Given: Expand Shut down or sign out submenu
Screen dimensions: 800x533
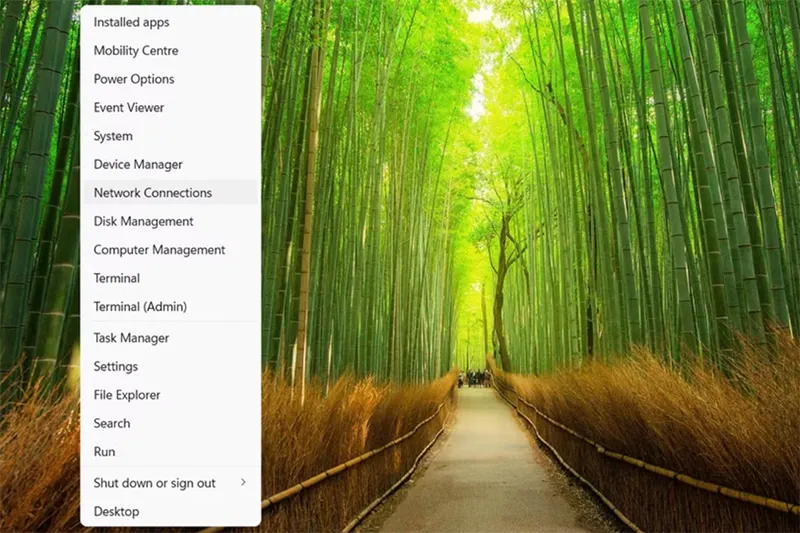Looking at the screenshot, I should pos(170,483).
